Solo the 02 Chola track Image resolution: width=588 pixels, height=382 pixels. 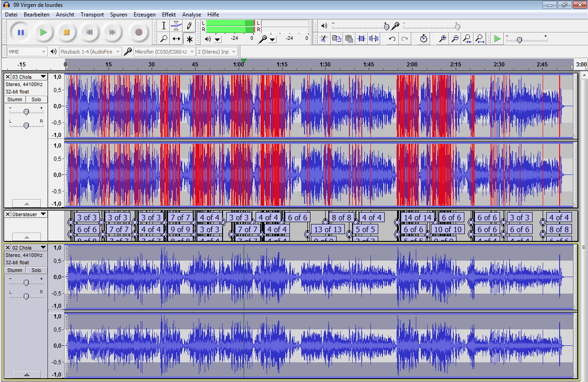click(x=36, y=270)
